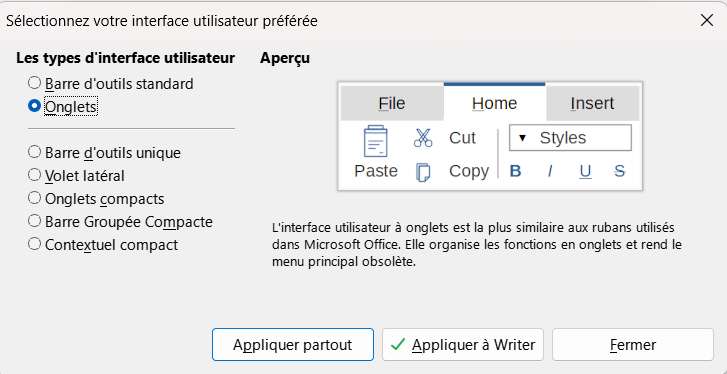727x374 pixels.
Task: Click the Underline U icon in preview
Action: pos(586,171)
